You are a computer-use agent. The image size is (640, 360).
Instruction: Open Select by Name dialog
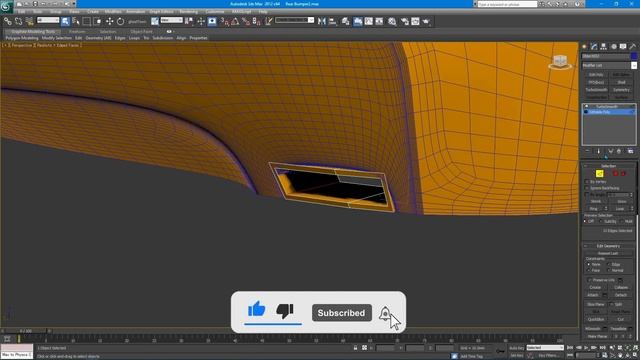(76, 21)
